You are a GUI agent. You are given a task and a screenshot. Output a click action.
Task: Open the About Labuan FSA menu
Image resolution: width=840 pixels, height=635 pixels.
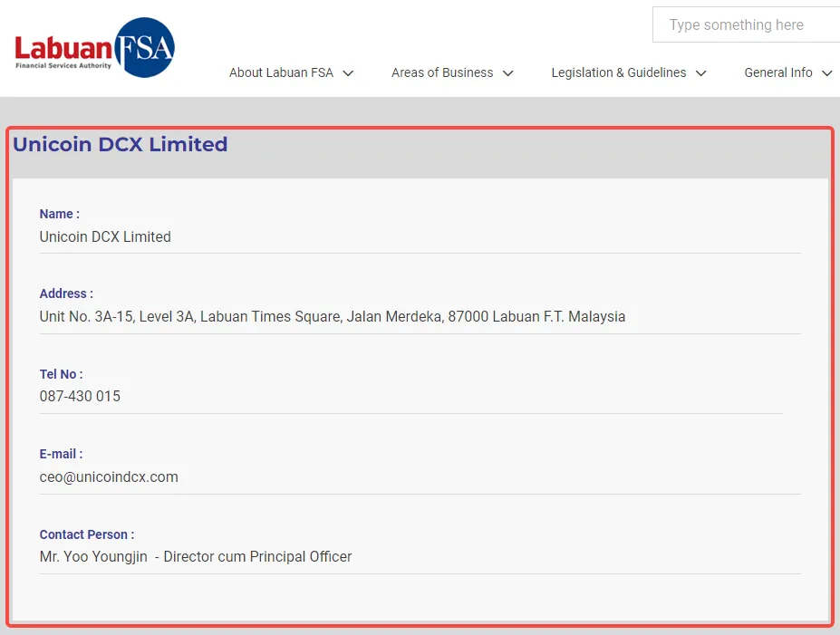point(281,72)
